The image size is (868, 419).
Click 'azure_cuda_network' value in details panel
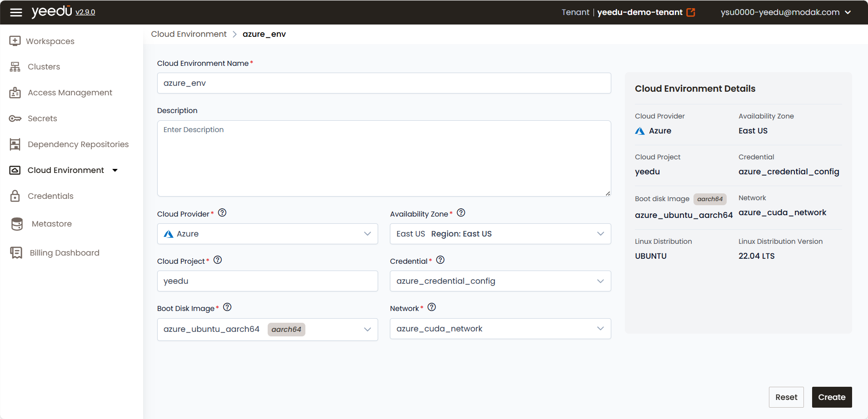783,212
